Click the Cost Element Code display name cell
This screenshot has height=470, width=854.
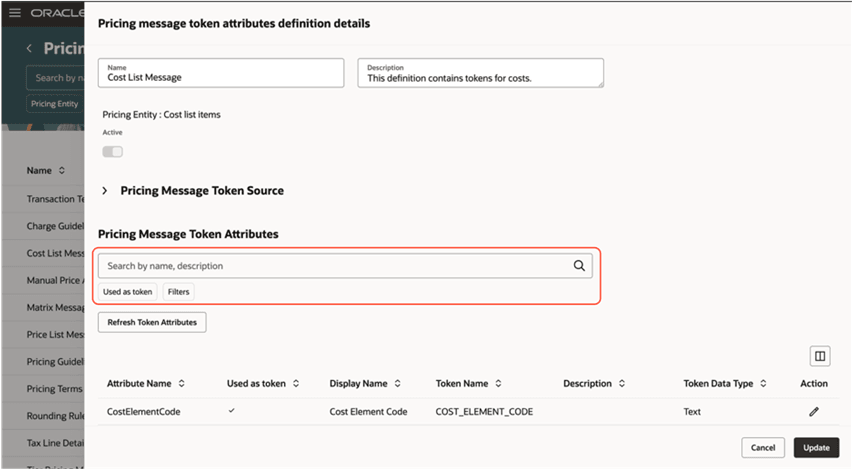click(x=368, y=412)
